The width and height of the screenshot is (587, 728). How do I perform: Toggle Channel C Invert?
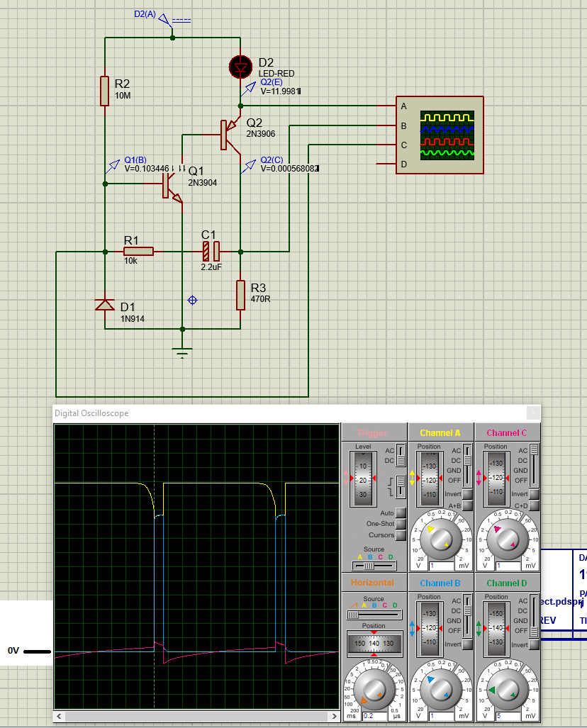pyautogui.click(x=535, y=494)
